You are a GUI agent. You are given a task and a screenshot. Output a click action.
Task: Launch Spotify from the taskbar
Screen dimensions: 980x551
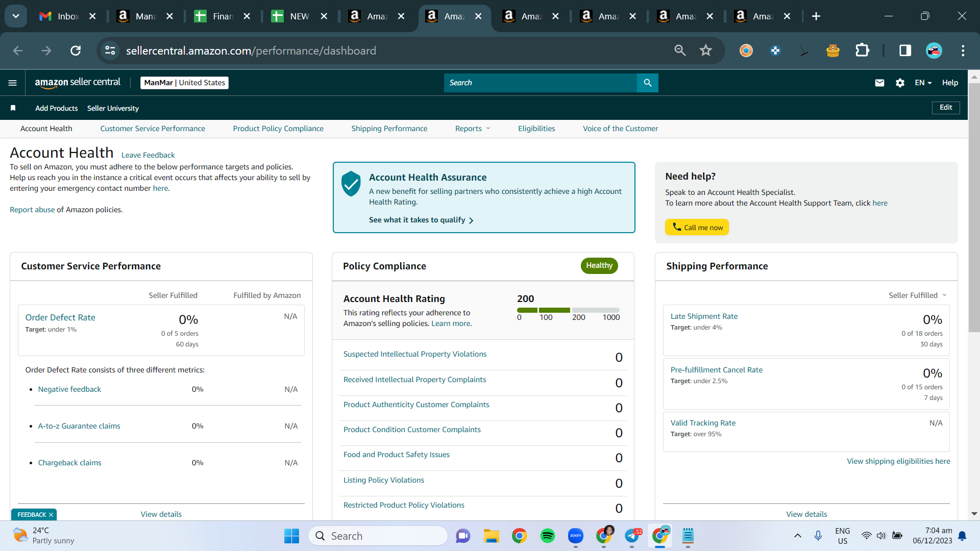click(x=548, y=536)
